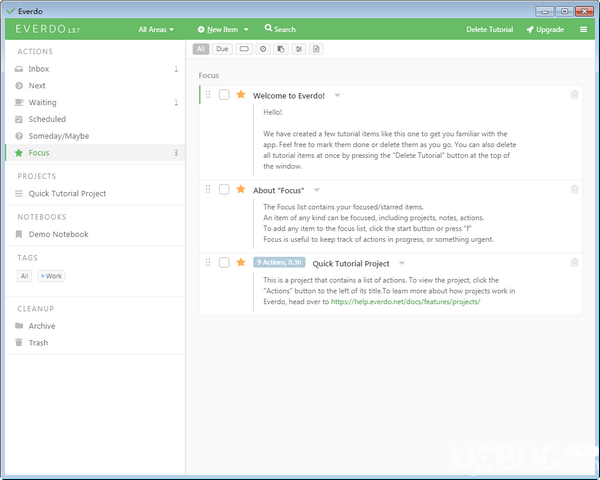Open the hamburger menu in the header
This screenshot has width=600, height=480.
point(584,30)
